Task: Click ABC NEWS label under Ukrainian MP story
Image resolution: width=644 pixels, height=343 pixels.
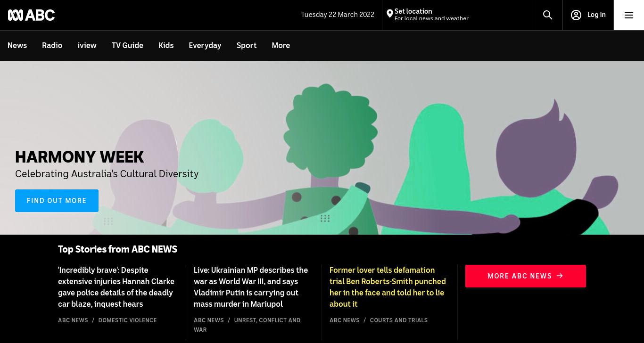Action: (209, 320)
